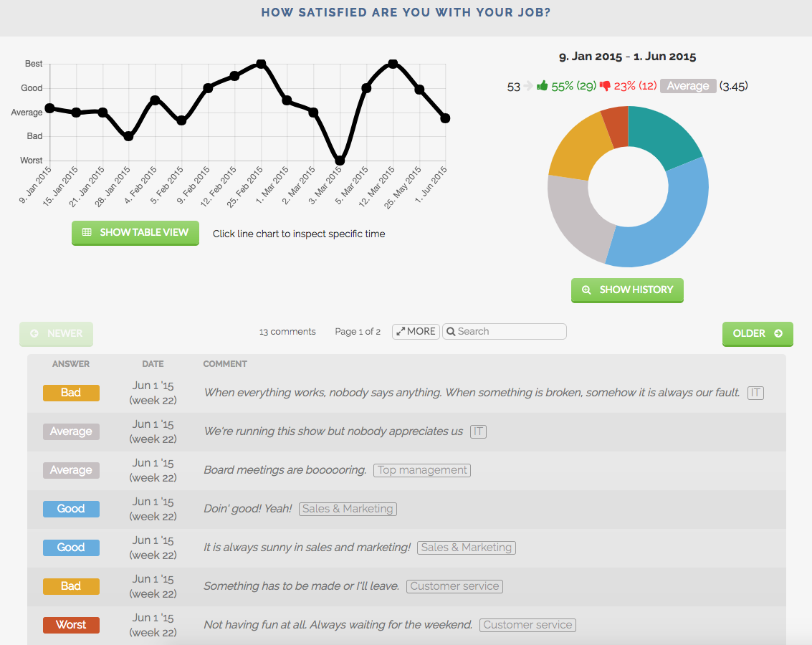812x645 pixels.
Task: Select the red-orange segment of the donut chart
Action: (x=617, y=126)
